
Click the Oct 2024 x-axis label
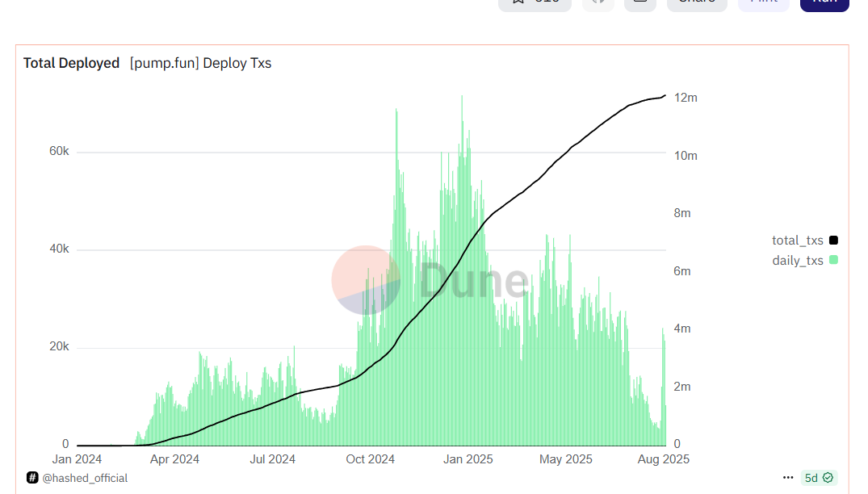tap(370, 459)
